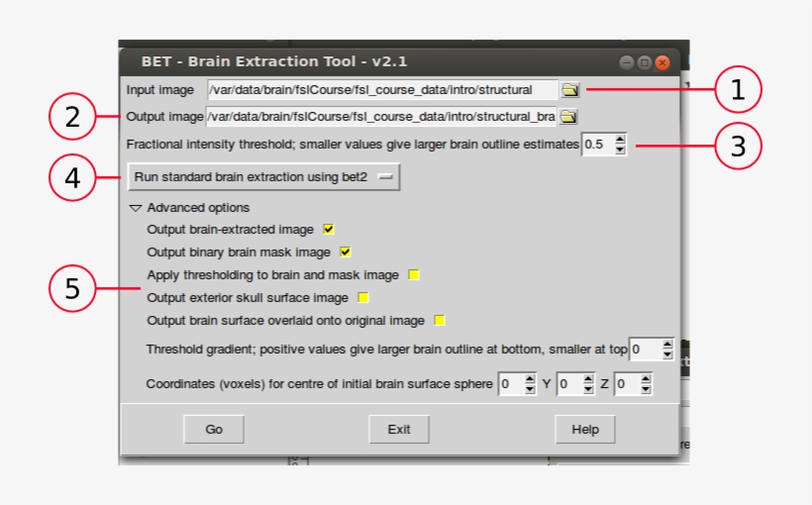Enable Apply thresholding to brain and mask
812x505 pixels.
click(x=414, y=274)
